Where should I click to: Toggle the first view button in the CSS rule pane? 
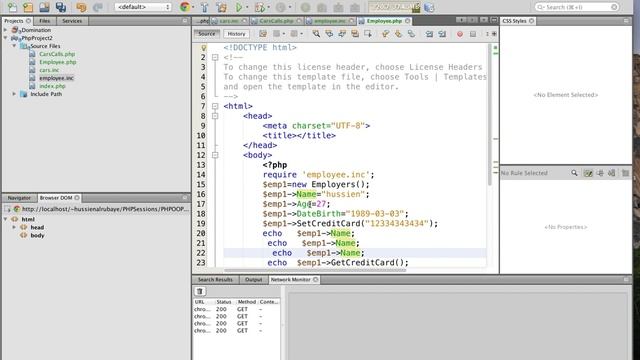pyautogui.click(x=588, y=173)
